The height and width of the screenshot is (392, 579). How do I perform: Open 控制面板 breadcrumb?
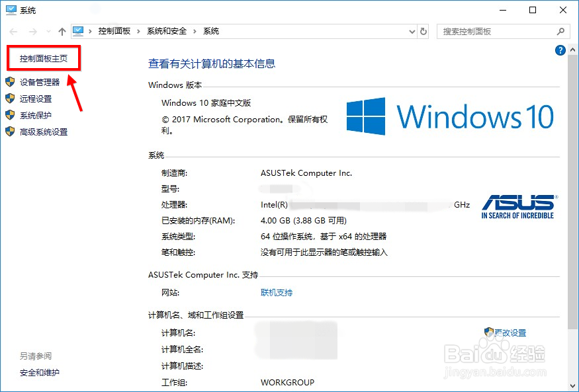click(114, 31)
